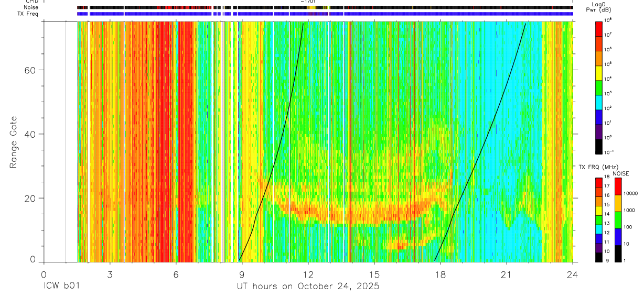The width and height of the screenshot is (644, 297).
Task: Click the red top segment of the Lag0 Pwr colorbar
Action: [x=599, y=28]
